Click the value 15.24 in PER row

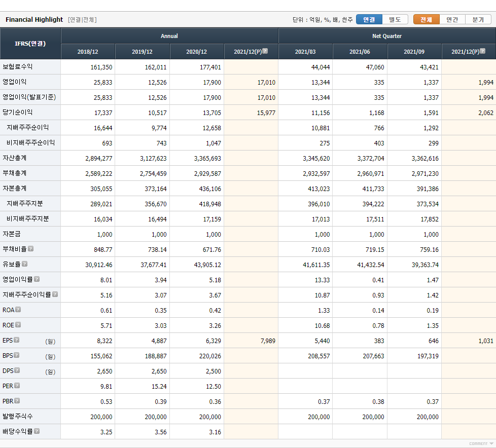click(159, 386)
